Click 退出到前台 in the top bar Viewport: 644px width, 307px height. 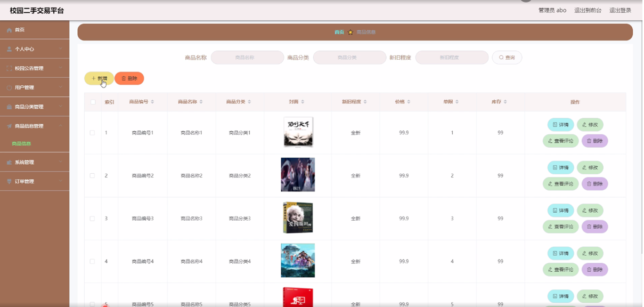tap(588, 11)
